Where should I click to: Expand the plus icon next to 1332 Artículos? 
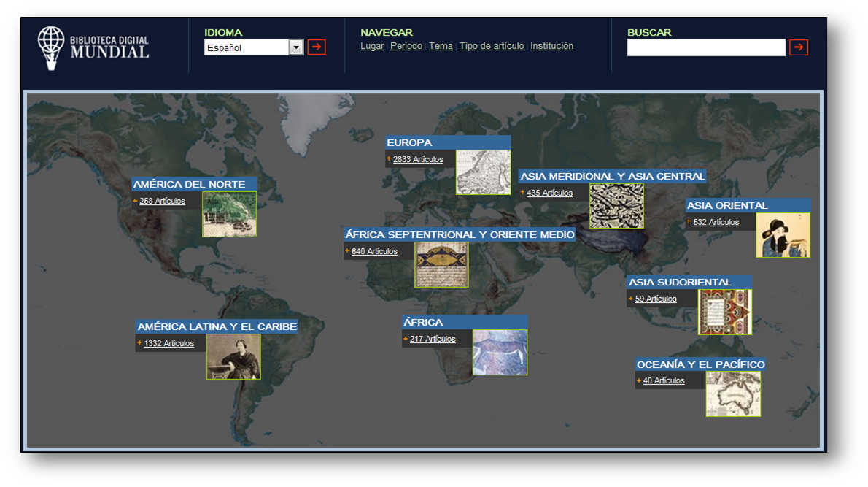(x=139, y=342)
